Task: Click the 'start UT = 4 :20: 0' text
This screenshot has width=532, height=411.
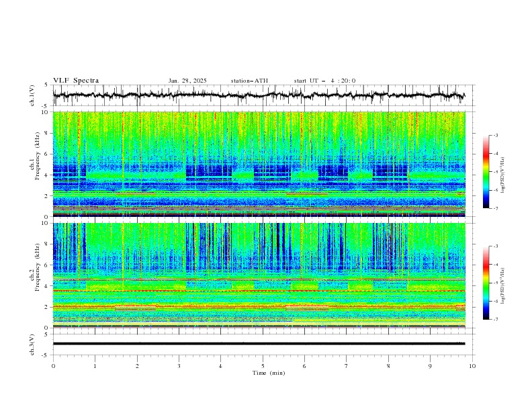Action: [x=324, y=81]
